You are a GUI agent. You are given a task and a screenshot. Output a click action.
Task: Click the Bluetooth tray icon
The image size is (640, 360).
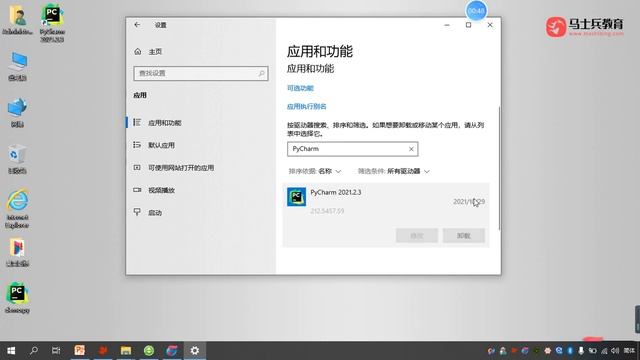click(570, 351)
